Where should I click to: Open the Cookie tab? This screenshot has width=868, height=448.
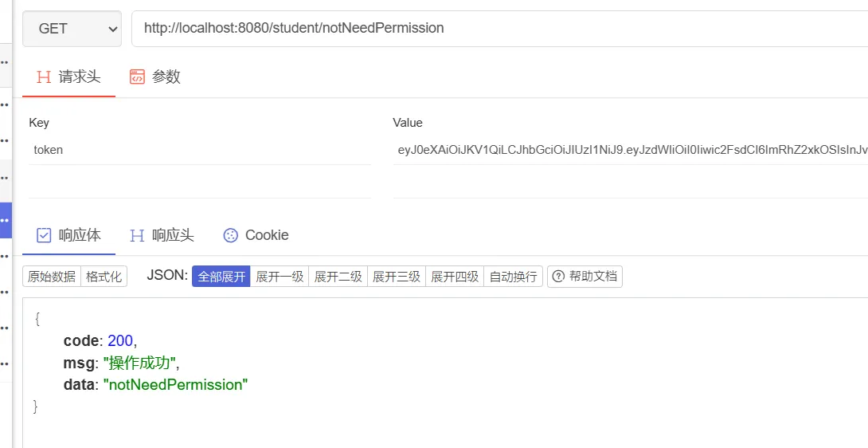(256, 235)
